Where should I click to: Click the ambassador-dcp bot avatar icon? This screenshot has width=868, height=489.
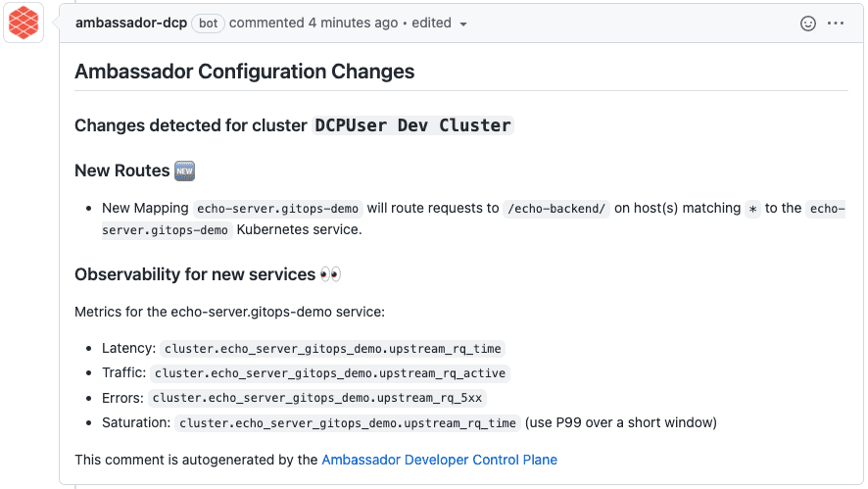tap(24, 23)
